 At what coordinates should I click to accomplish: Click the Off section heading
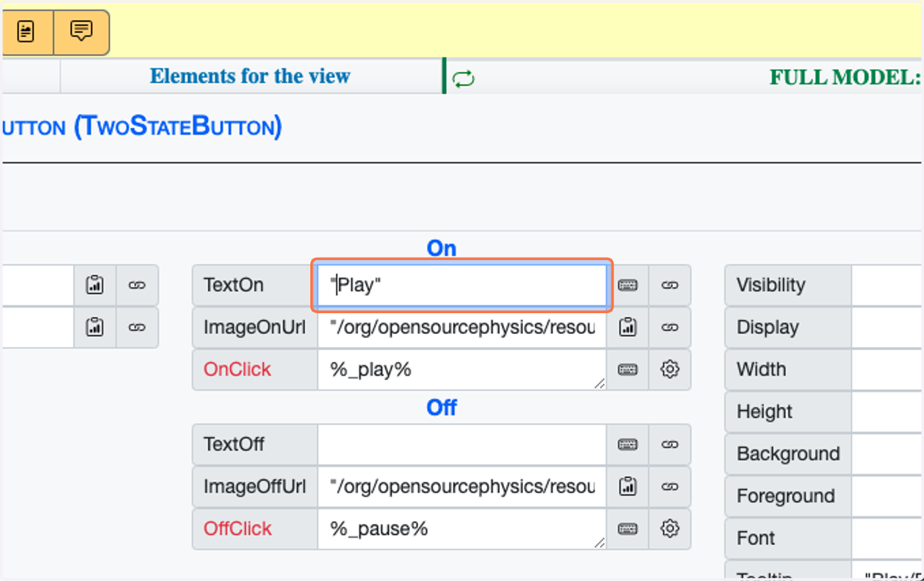click(x=441, y=408)
